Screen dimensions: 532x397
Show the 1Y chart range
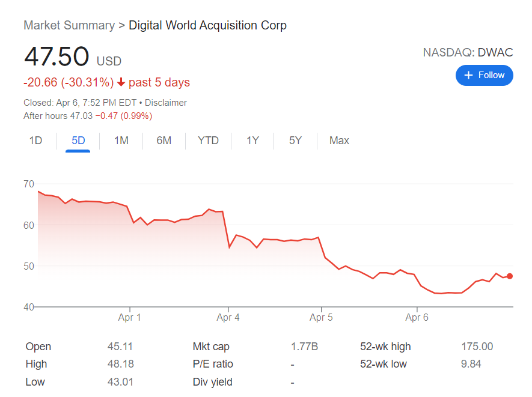(252, 141)
